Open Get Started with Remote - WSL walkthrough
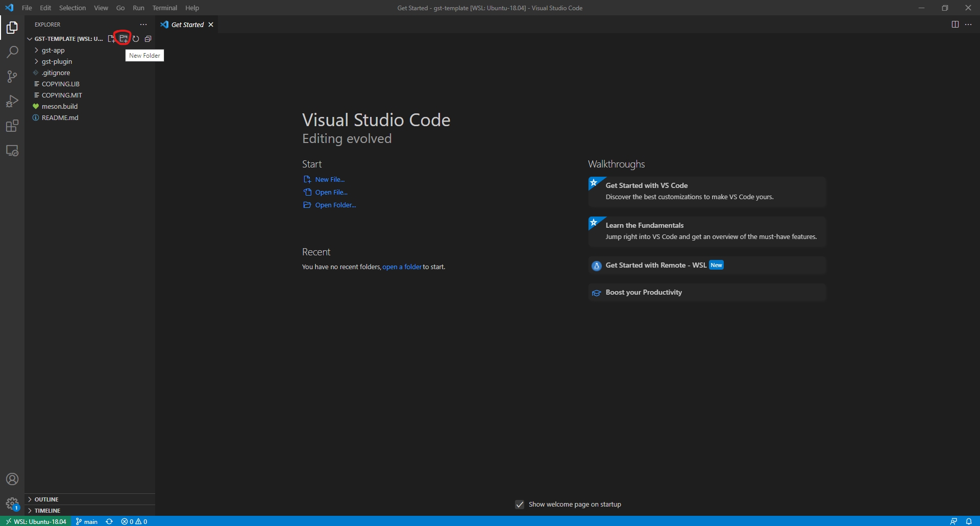Screen dimensions: 980x526 pyautogui.click(x=707, y=266)
